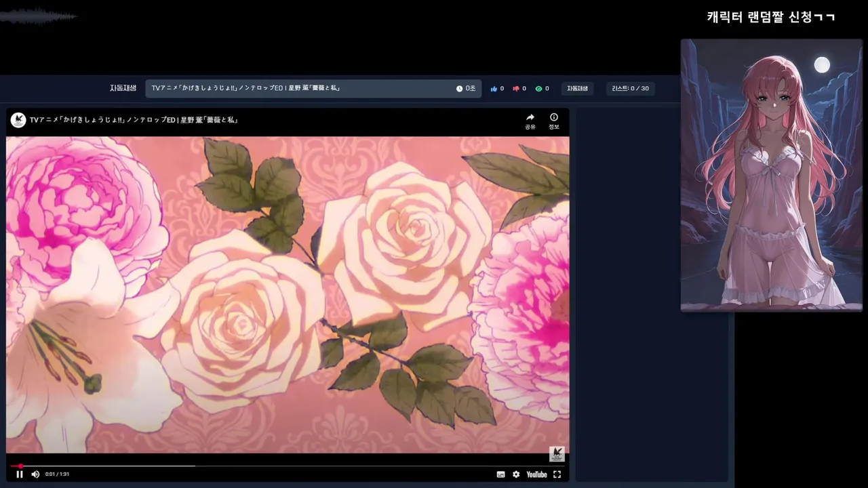Click the rose video frame to pause
Viewport: 868px width, 488px height.
pos(288,295)
